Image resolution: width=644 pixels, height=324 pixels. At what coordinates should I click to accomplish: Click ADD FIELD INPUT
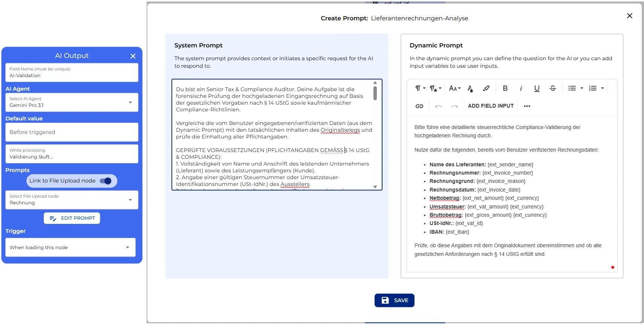(x=491, y=106)
